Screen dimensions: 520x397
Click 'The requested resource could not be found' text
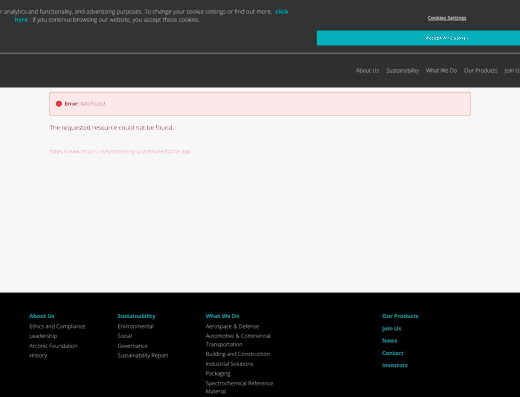pyautogui.click(x=111, y=128)
